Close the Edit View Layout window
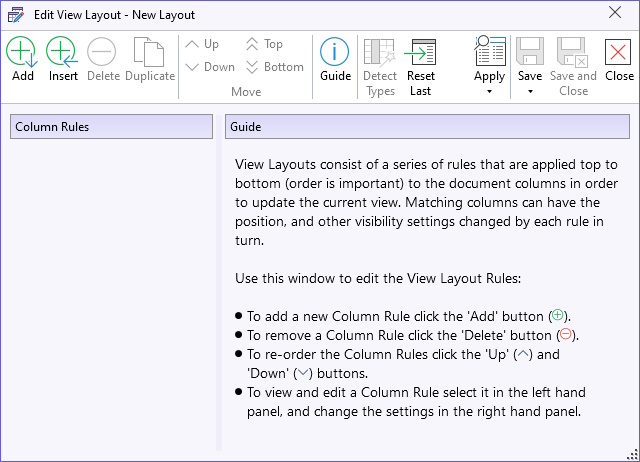The width and height of the screenshot is (640, 462). click(x=615, y=13)
